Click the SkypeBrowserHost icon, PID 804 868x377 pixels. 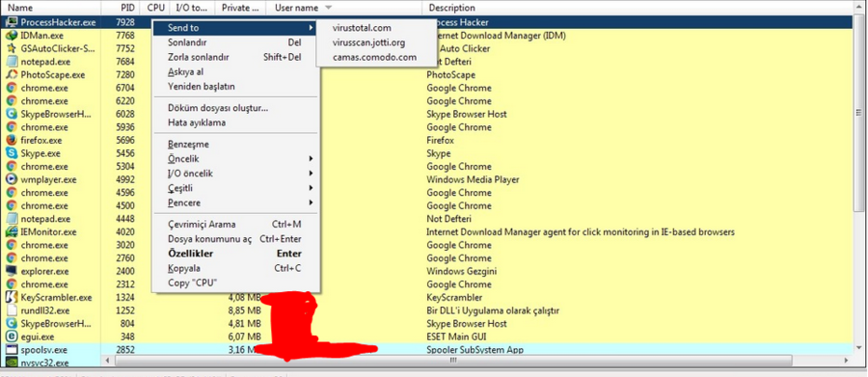coord(11,324)
